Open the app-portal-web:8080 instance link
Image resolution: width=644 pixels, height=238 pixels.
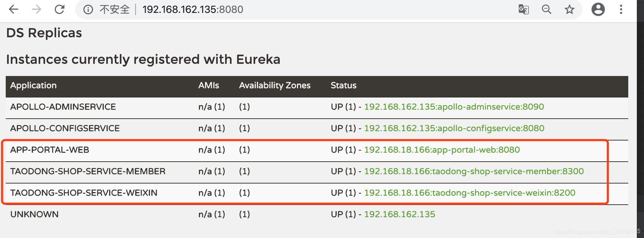click(442, 150)
